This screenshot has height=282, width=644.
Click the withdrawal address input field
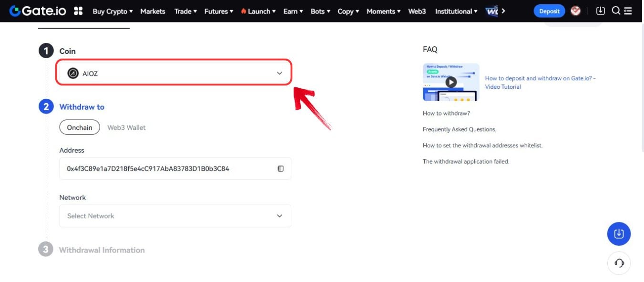point(175,168)
